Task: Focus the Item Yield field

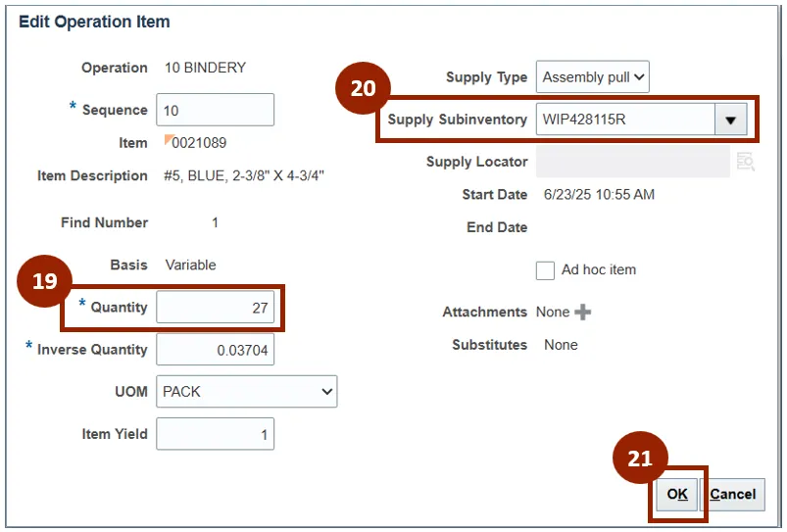Action: (215, 434)
